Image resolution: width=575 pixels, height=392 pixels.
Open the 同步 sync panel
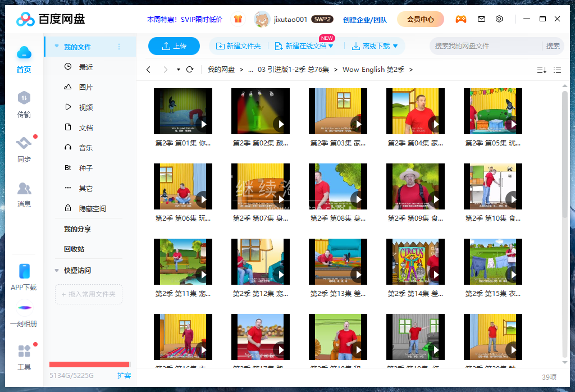tap(24, 143)
